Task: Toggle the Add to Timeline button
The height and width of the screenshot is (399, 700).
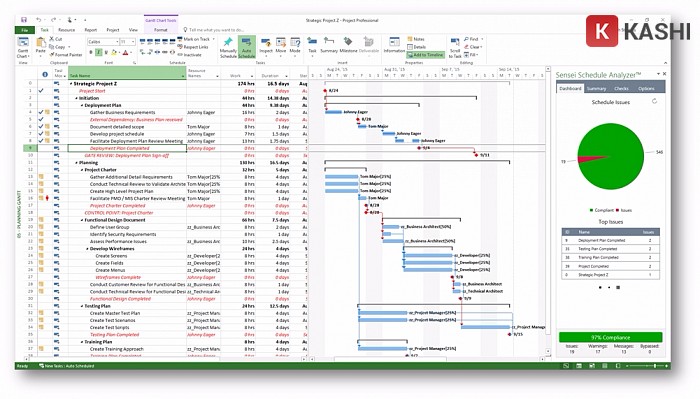Action: point(425,55)
